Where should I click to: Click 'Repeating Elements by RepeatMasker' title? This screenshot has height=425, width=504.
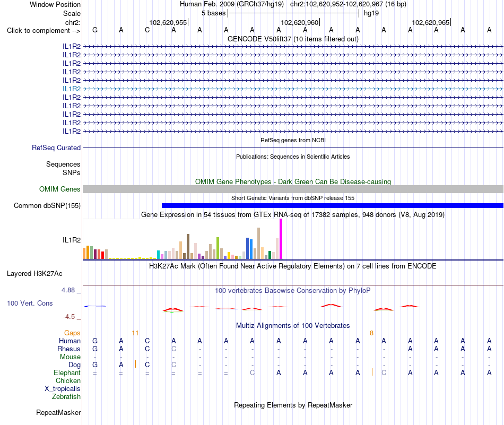(293, 405)
